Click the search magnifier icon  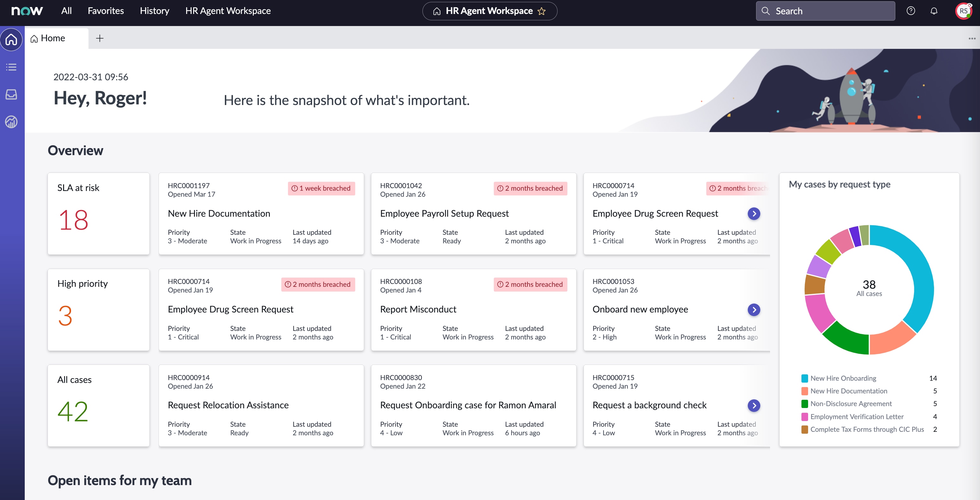tap(767, 11)
